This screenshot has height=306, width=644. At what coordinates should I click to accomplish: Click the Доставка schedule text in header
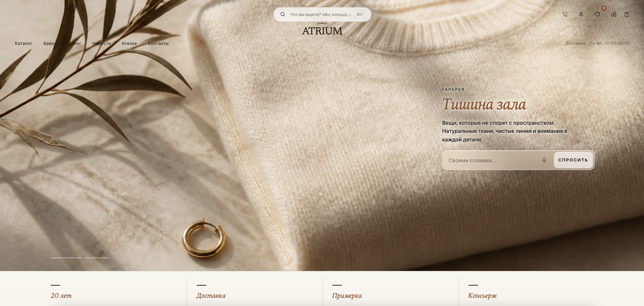click(597, 43)
